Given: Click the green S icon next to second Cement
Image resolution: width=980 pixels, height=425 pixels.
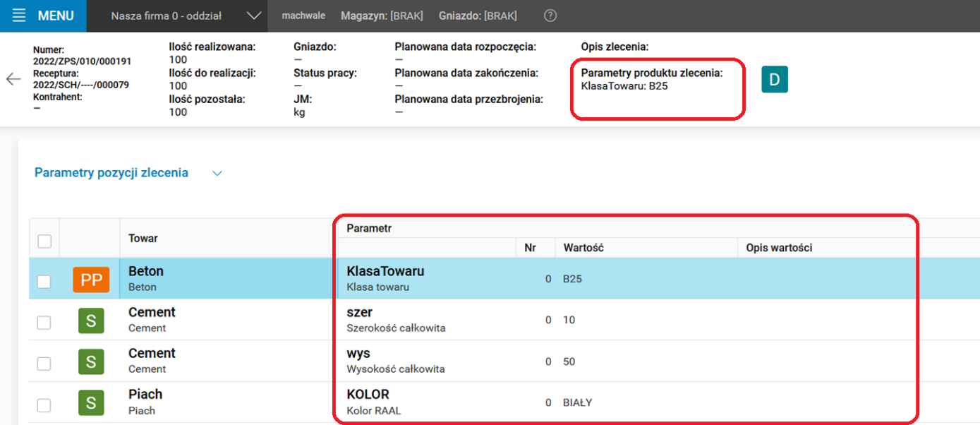Looking at the screenshot, I should [x=91, y=361].
